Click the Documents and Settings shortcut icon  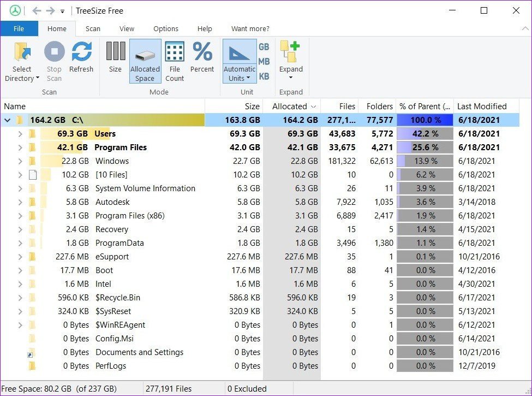coord(31,352)
